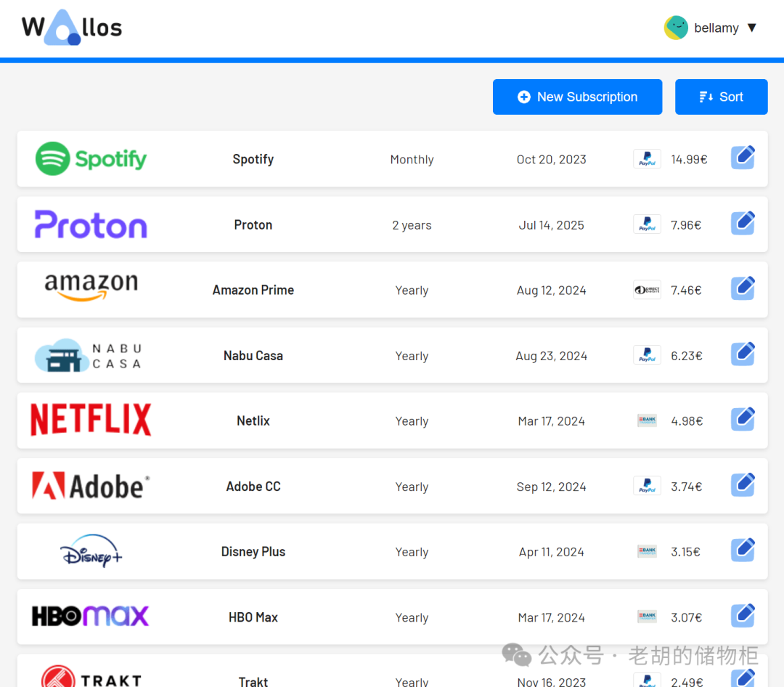Edit the Amazon Prime subscription

coord(743,288)
